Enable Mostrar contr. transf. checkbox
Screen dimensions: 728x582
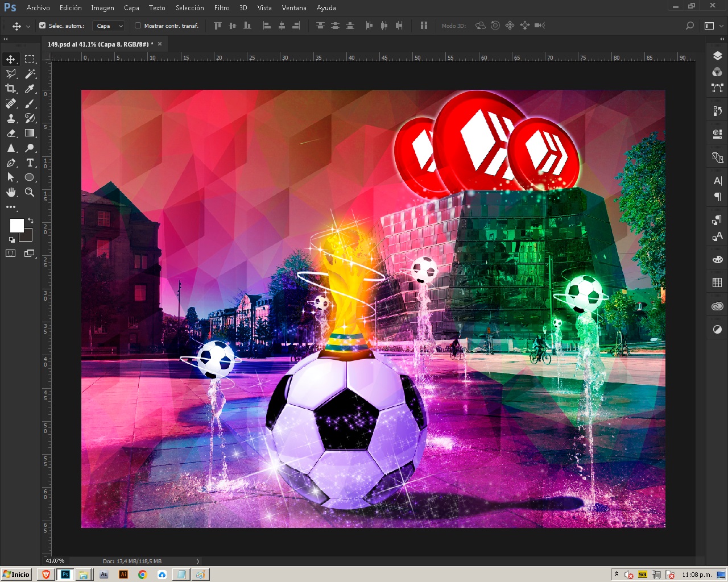(x=138, y=26)
